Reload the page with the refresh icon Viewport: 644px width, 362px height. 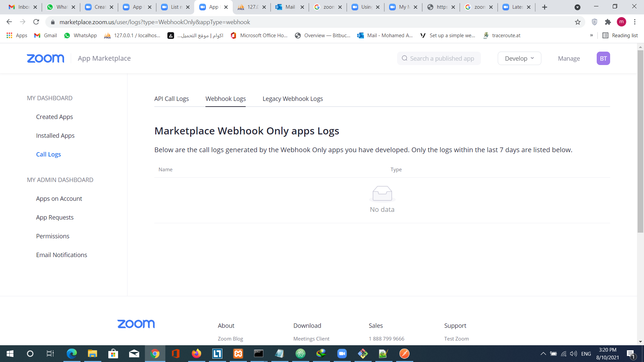(x=36, y=22)
